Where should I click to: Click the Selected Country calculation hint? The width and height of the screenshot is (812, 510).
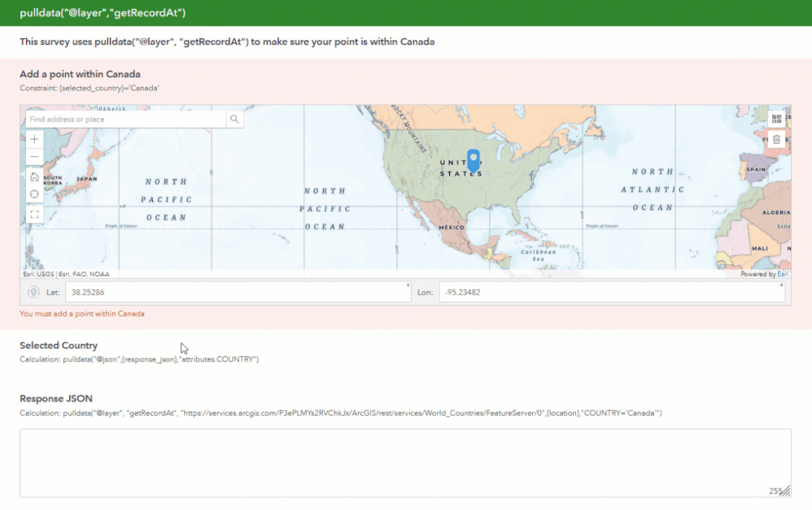click(x=139, y=360)
